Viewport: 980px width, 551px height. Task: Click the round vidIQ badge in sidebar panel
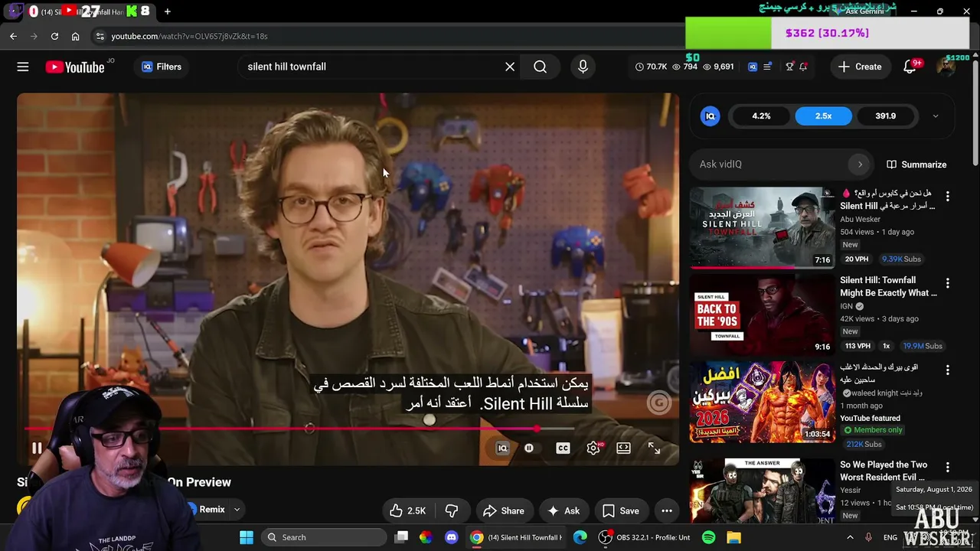coord(710,116)
